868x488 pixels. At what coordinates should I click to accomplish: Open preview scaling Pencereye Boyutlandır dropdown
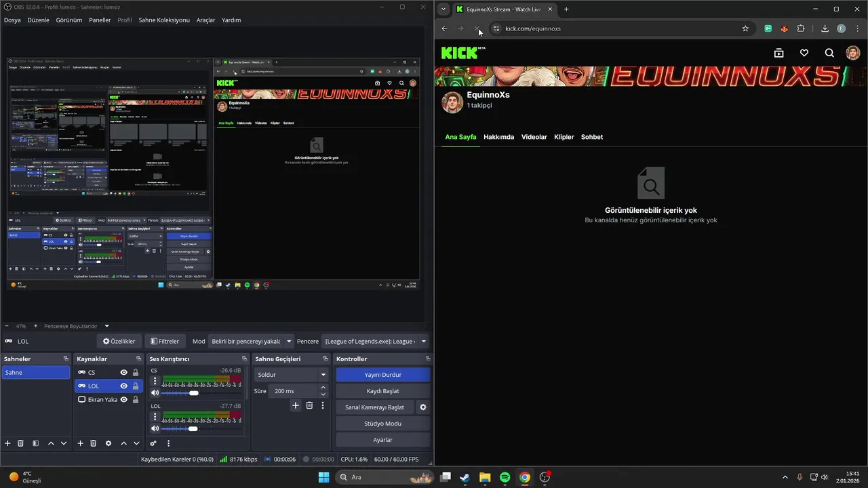[77, 326]
